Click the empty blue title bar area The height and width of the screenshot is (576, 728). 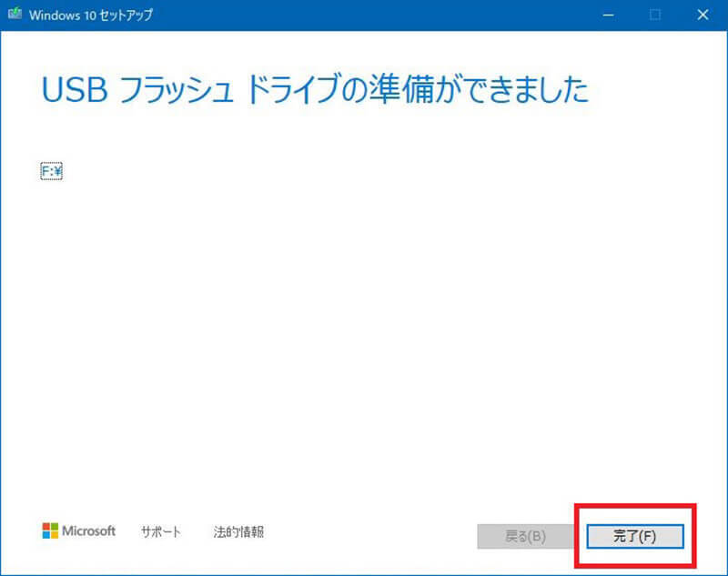coord(364,15)
